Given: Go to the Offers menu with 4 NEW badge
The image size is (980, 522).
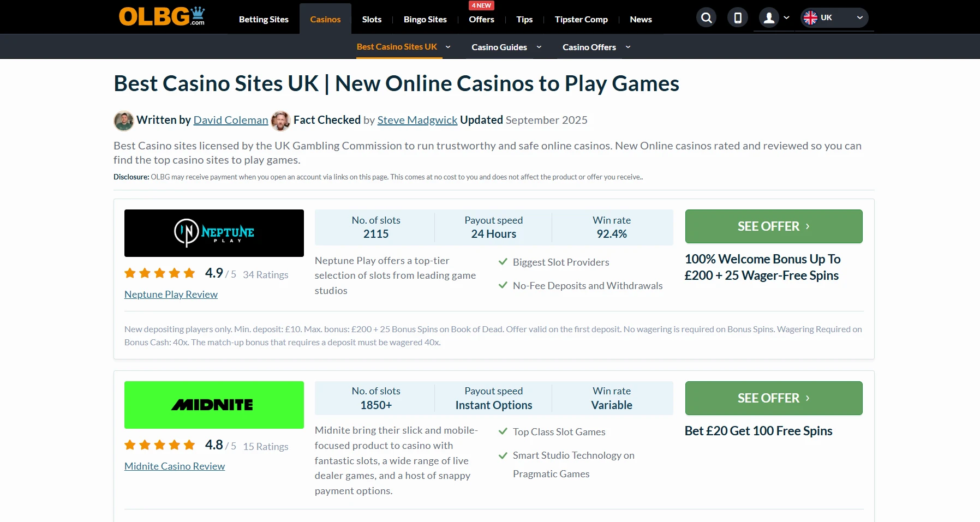Looking at the screenshot, I should click(481, 20).
